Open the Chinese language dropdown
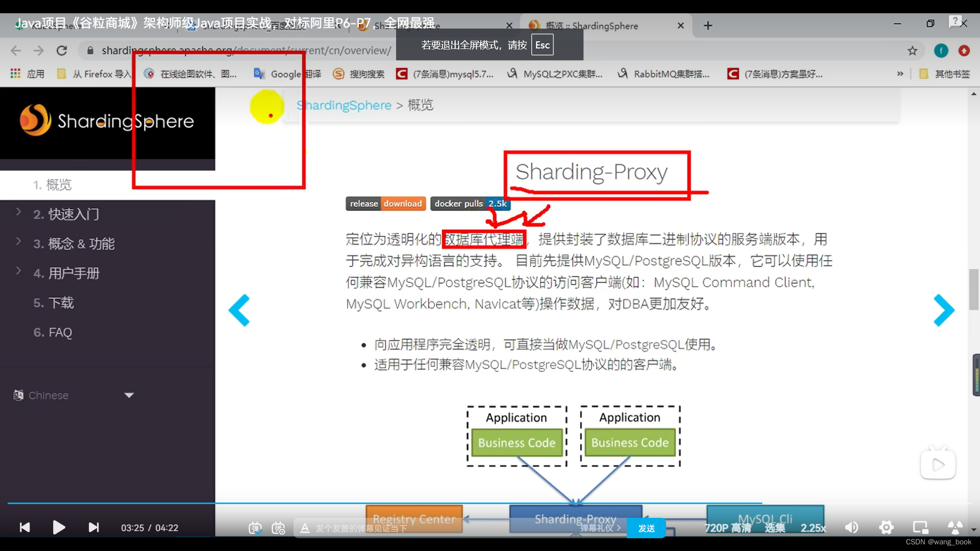Screen dimensions: 980x551 73,395
